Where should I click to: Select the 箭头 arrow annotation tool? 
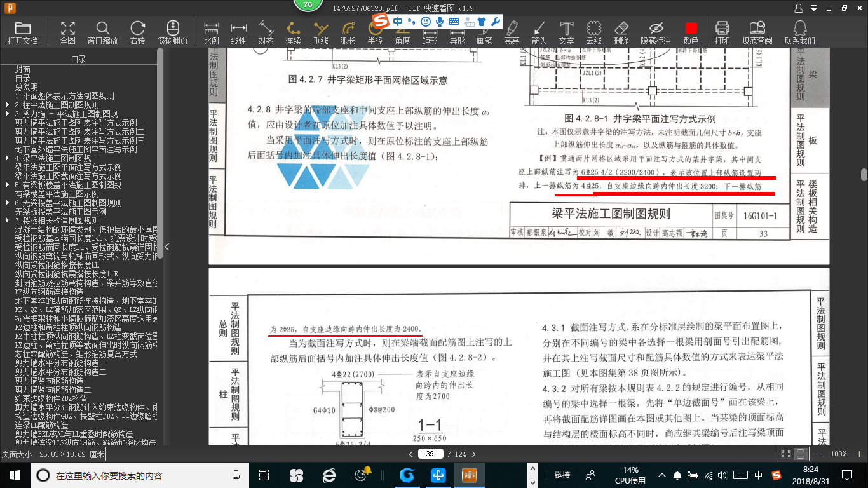539,32
